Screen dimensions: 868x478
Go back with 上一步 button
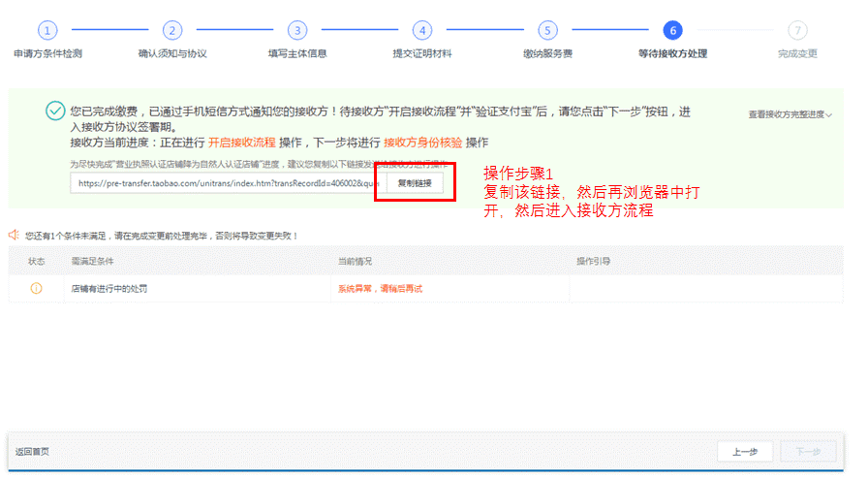tap(744, 452)
